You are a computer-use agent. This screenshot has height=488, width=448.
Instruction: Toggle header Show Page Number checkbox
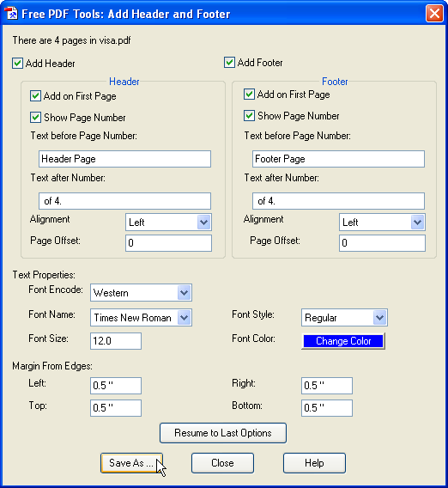click(x=35, y=118)
